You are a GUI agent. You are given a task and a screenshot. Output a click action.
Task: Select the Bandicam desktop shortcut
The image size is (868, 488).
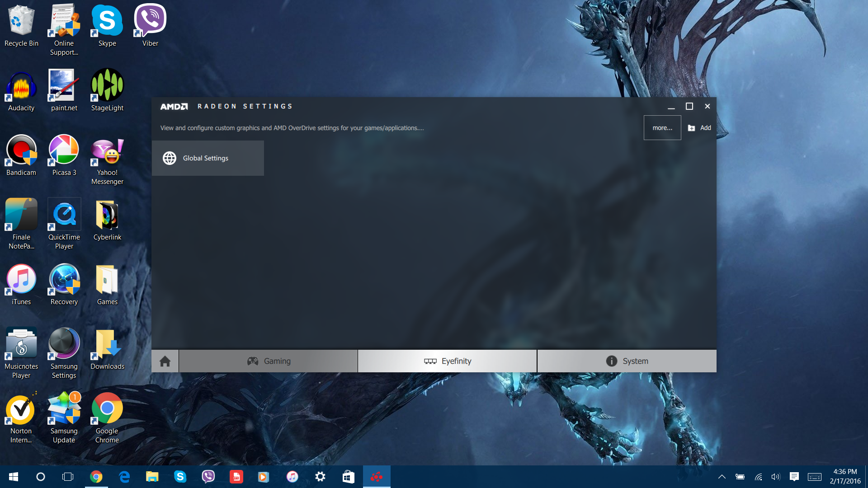point(21,155)
